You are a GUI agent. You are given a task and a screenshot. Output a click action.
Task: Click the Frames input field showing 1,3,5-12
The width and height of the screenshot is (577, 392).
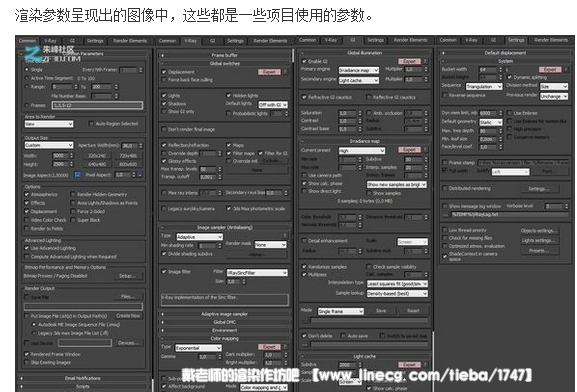[x=97, y=106]
